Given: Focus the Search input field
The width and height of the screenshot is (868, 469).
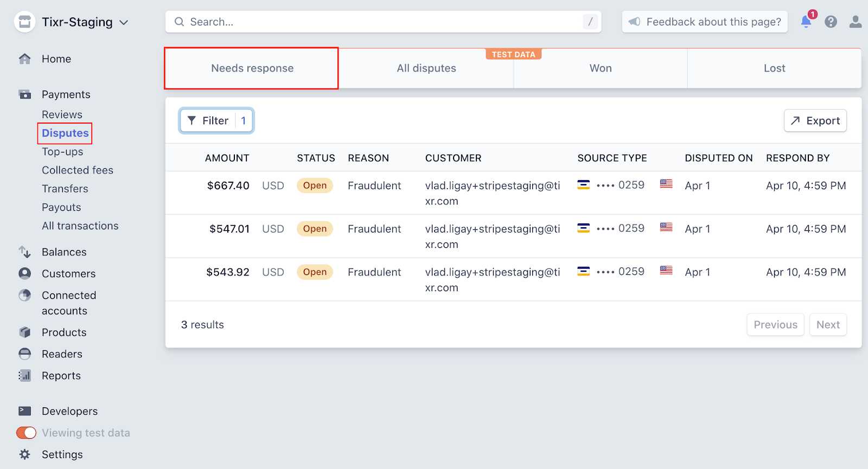Looking at the screenshot, I should pos(383,22).
